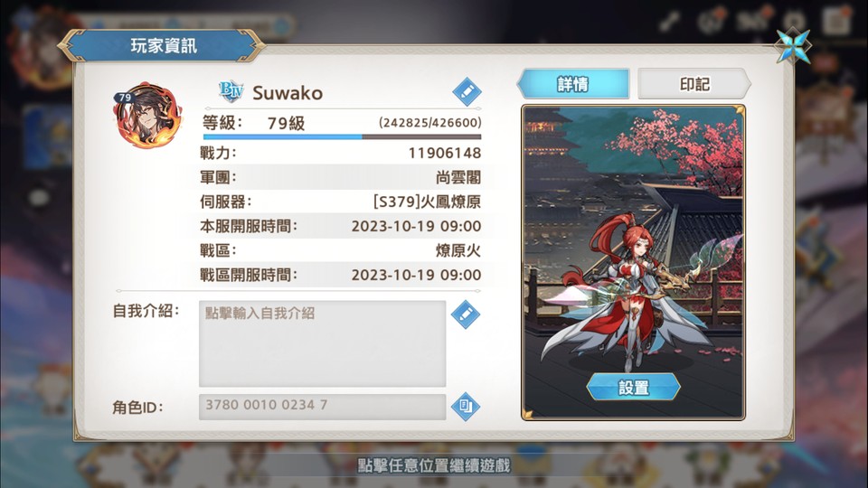Click the level 79 player avatar portrait

(x=147, y=115)
